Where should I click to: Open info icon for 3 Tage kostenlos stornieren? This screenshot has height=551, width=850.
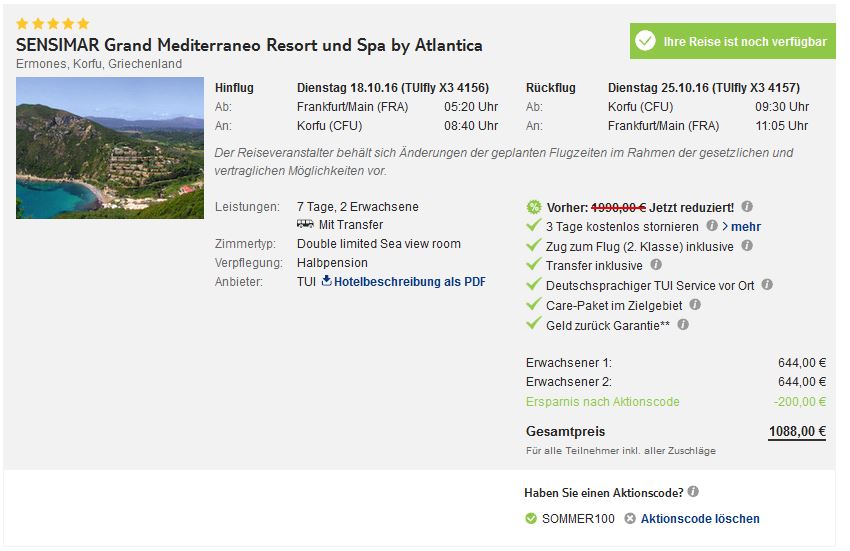(712, 226)
